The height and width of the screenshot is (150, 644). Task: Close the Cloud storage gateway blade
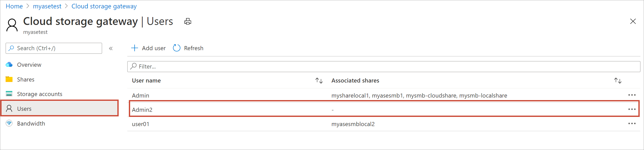[x=633, y=21]
